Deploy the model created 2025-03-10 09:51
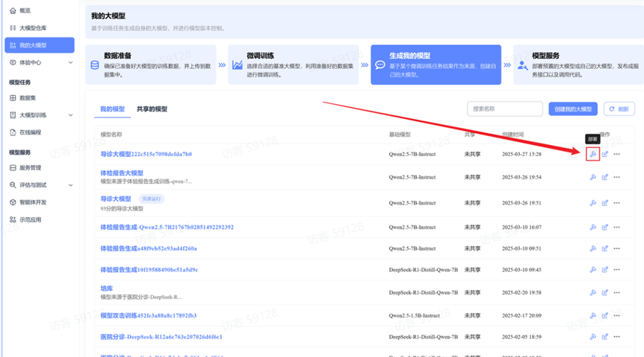The image size is (644, 357). [x=593, y=248]
